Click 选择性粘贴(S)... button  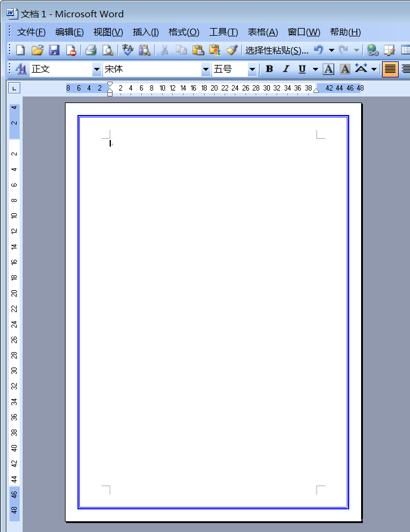click(277, 51)
